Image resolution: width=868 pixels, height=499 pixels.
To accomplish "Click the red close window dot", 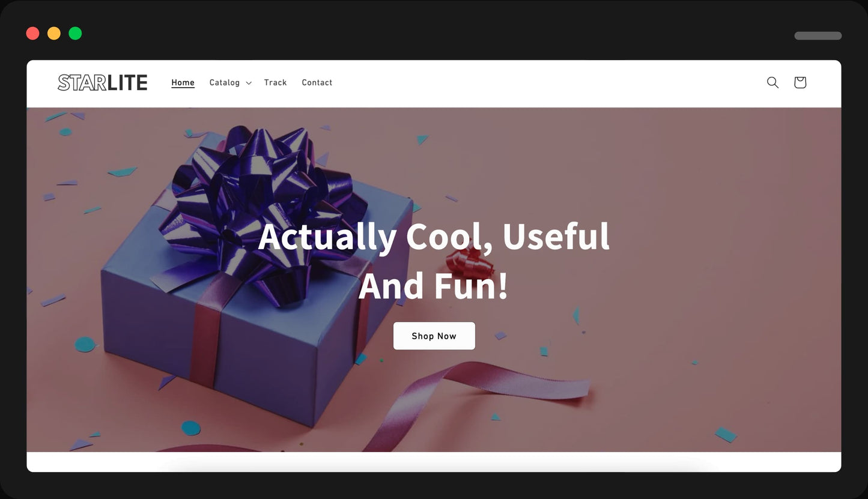I will pos(33,33).
